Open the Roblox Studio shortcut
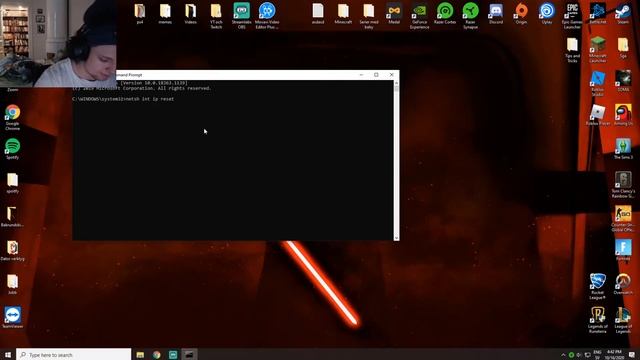 [598, 83]
